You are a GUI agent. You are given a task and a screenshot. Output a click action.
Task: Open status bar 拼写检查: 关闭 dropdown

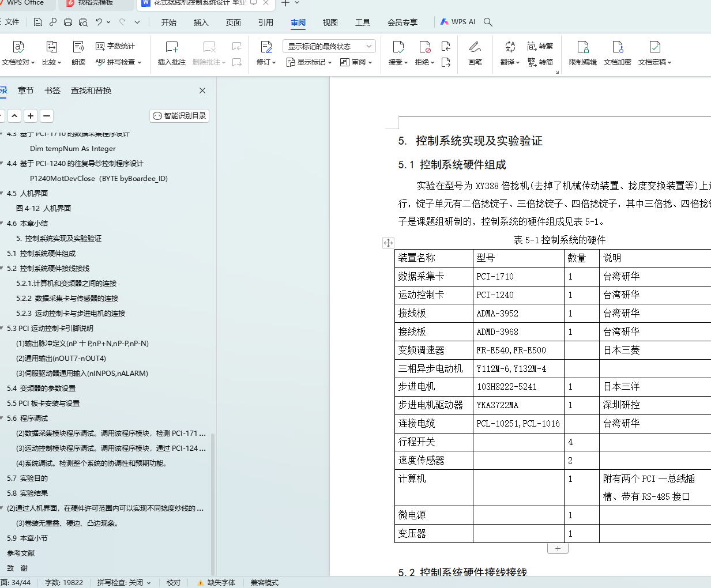click(x=124, y=583)
